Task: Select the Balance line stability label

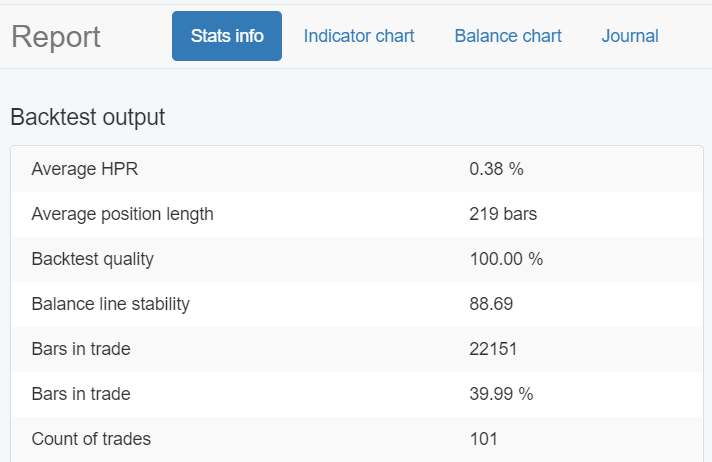Action: [x=110, y=304]
